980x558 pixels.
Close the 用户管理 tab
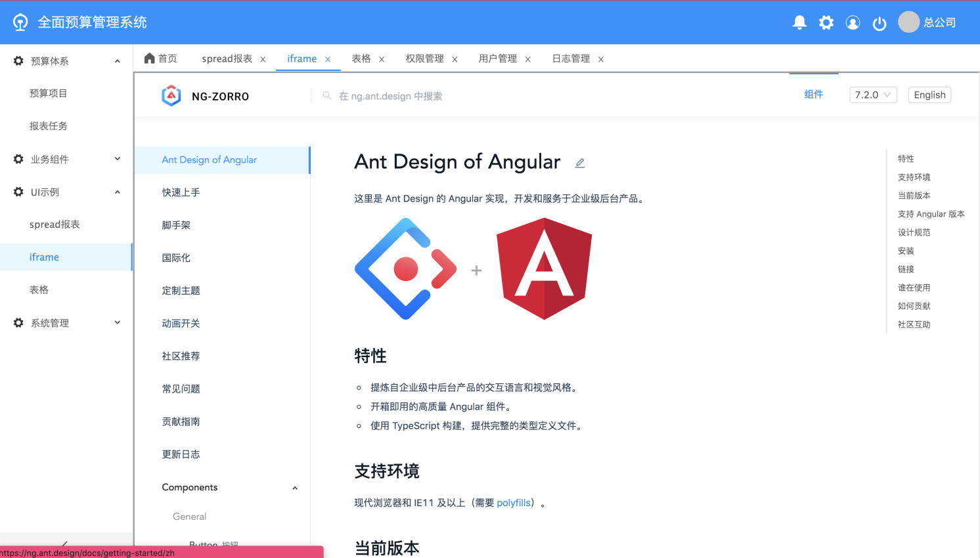527,59
